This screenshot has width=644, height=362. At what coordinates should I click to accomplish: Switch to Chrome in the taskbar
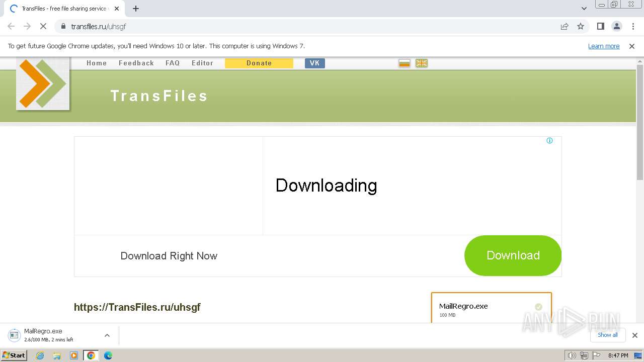91,355
